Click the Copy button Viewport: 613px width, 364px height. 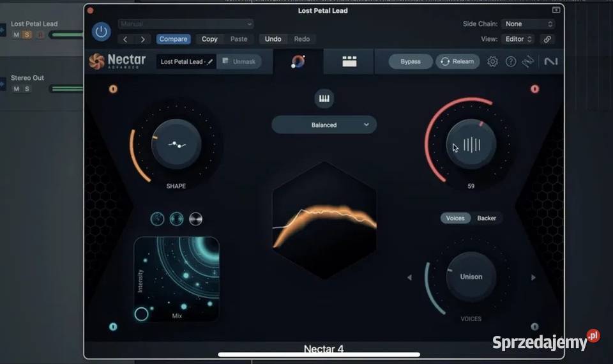[x=209, y=39]
